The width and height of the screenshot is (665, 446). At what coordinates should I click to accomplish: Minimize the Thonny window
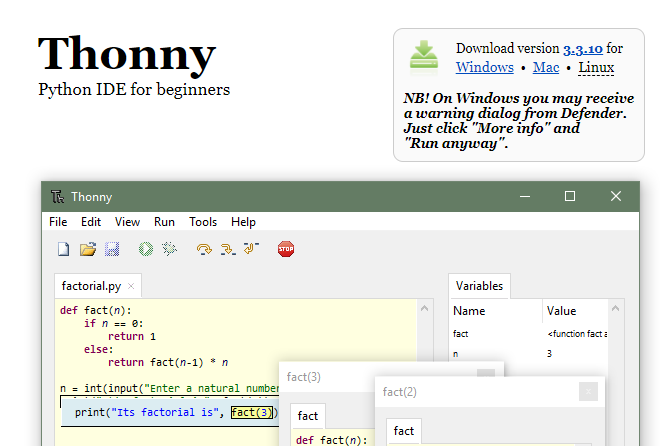point(525,196)
